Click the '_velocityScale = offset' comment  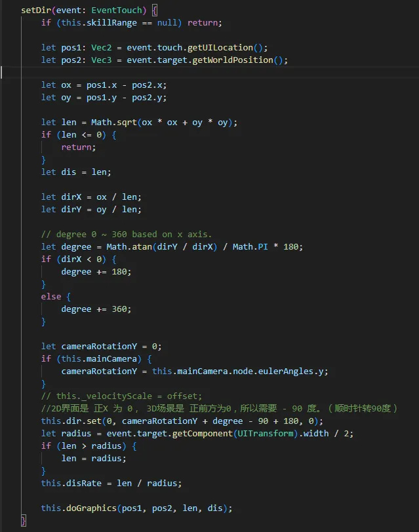click(121, 396)
